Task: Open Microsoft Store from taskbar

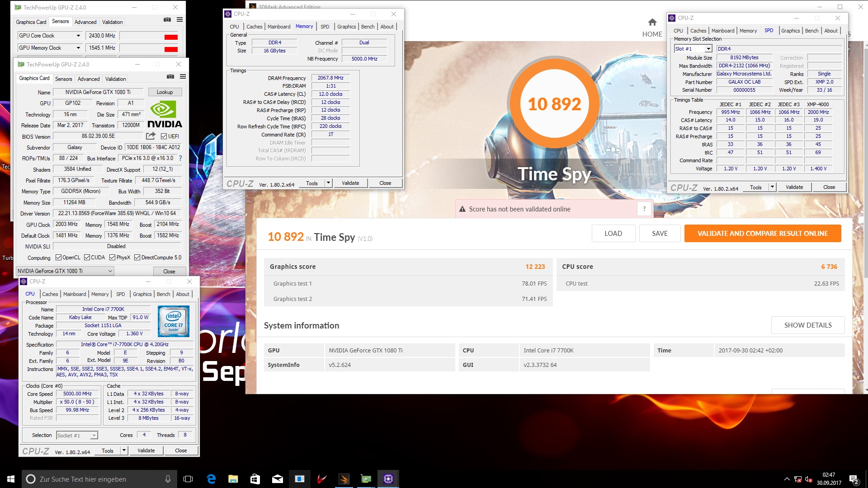Action: 255,479
